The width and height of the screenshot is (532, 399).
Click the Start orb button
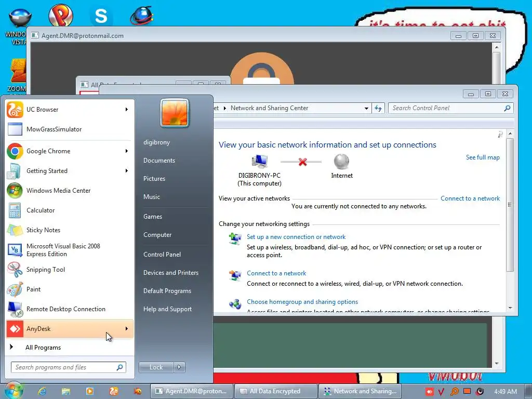click(x=13, y=391)
